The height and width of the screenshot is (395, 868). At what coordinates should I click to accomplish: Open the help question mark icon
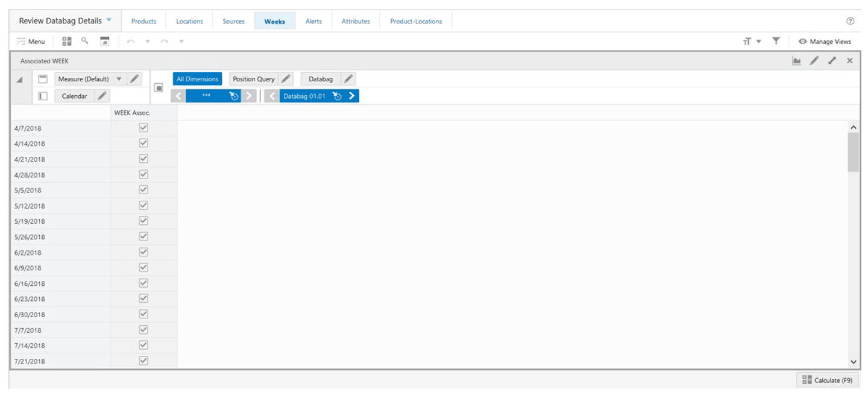coord(851,21)
